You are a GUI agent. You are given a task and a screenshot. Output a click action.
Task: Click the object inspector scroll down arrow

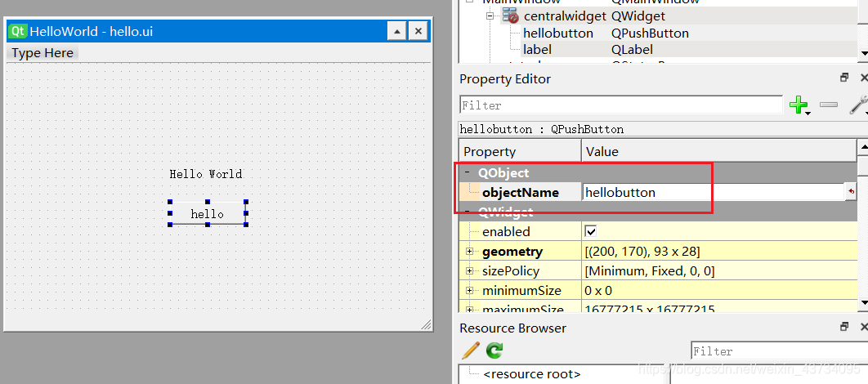(864, 52)
